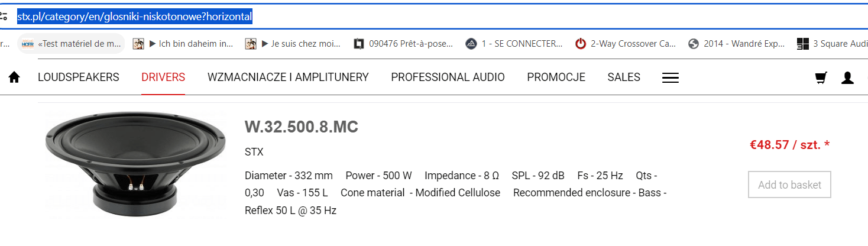Screen dimensions: 868x246
Task: Open the 2014 - Wandré Exp... bookmark
Action: point(737,44)
